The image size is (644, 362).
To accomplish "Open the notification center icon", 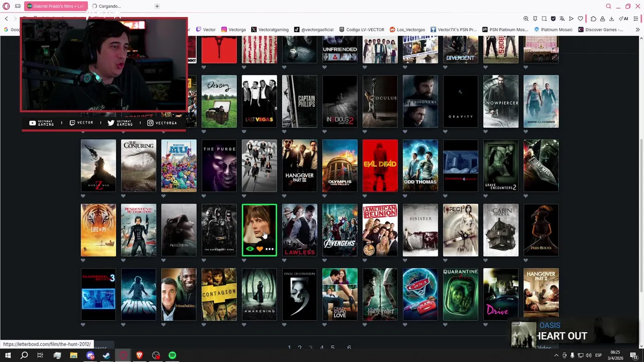I will point(633,355).
